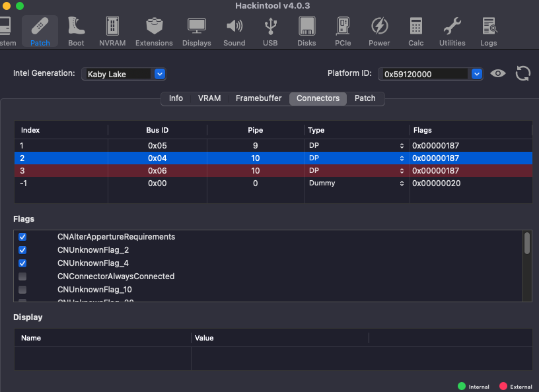Switch to the VRAM tab
This screenshot has width=539, height=392.
coord(209,98)
